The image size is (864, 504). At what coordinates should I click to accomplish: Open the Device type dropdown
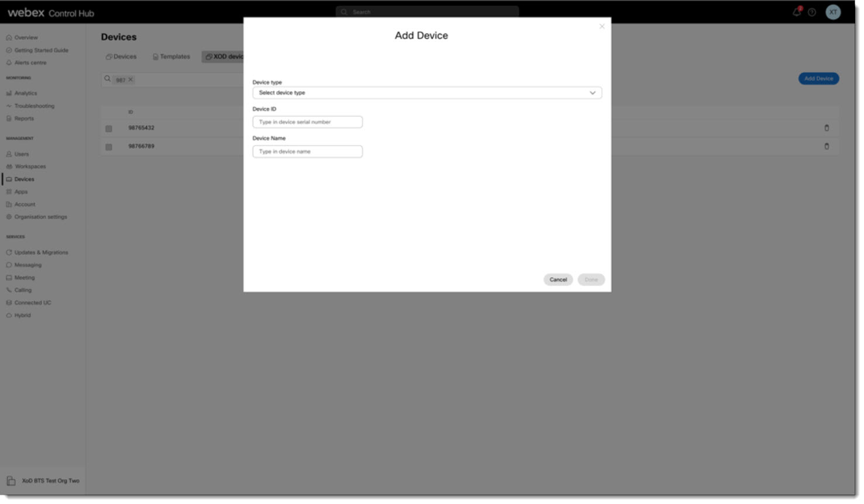427,92
